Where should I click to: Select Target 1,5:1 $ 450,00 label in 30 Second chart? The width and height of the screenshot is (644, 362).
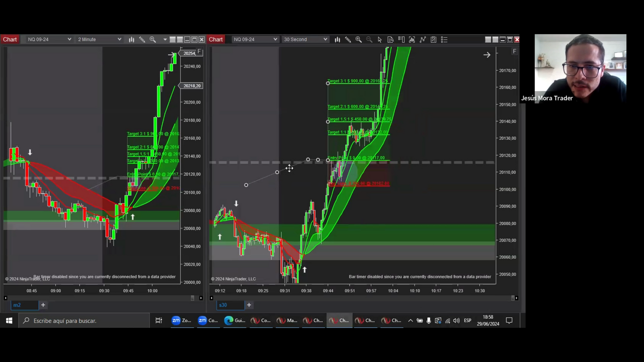[x=359, y=119]
